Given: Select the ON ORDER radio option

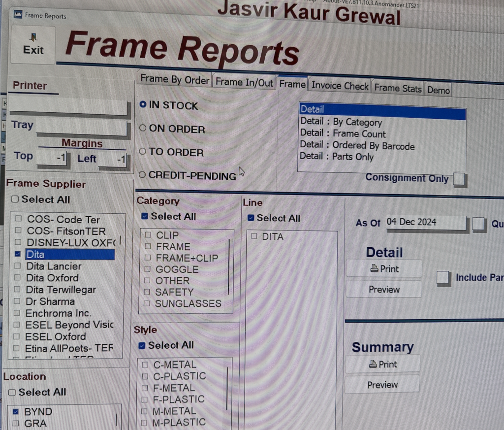Looking at the screenshot, I should click(x=143, y=128).
